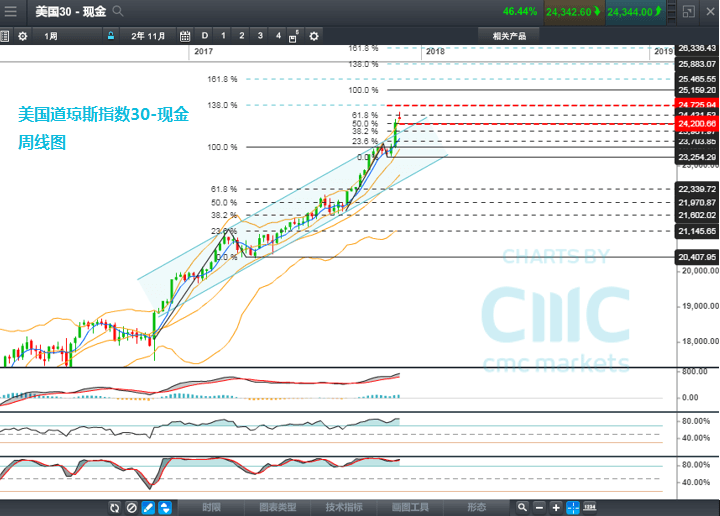
Task: Open preset settings gear icon
Action: pos(314,36)
